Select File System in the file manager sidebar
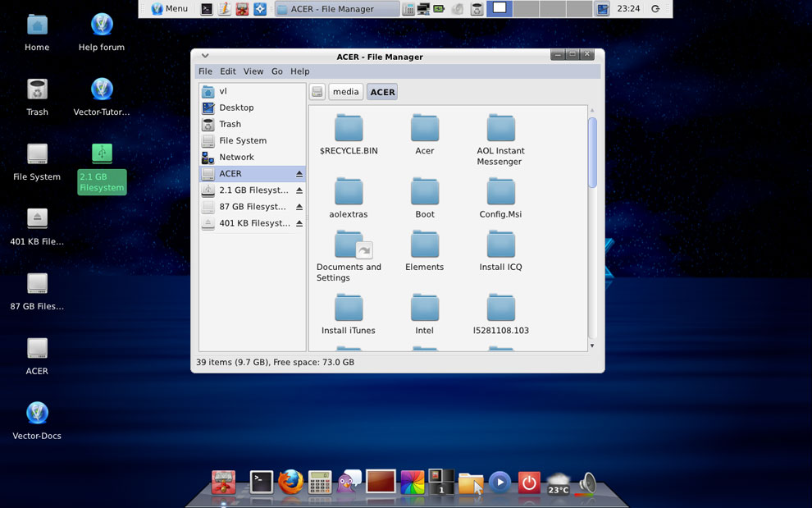 pos(252,140)
